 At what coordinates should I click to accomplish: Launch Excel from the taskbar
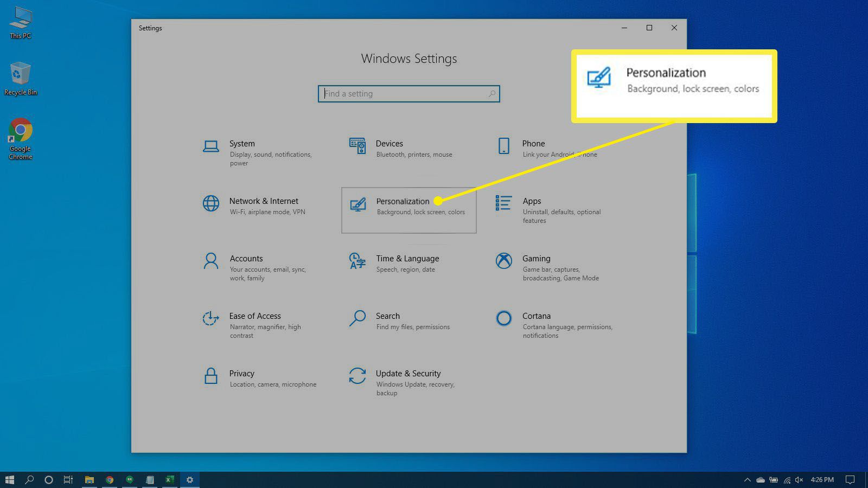(170, 480)
